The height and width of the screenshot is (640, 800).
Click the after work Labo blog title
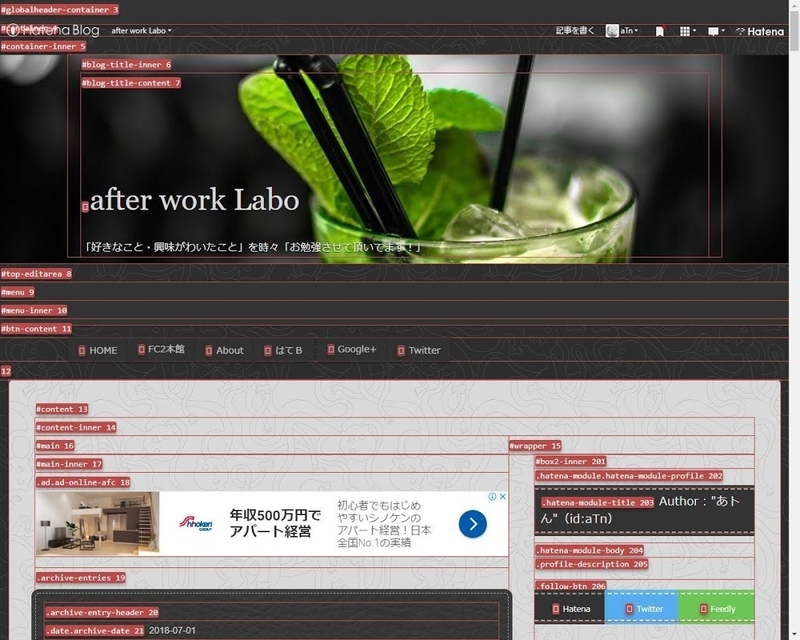click(x=194, y=200)
